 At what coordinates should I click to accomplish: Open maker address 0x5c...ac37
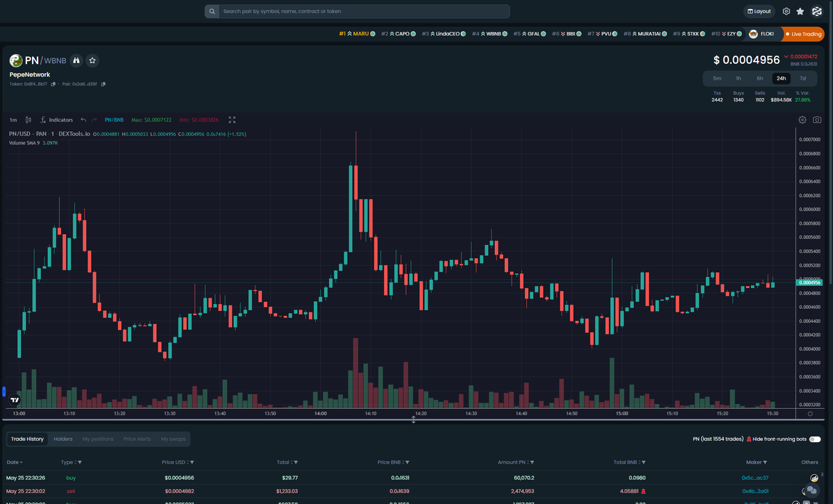[x=755, y=478]
